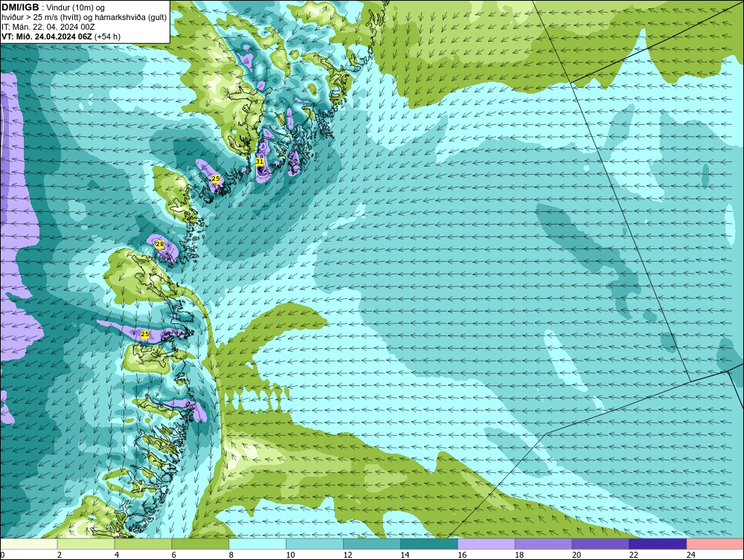Click the legend scale number 8
This screenshot has width=744, height=560.
[231, 555]
